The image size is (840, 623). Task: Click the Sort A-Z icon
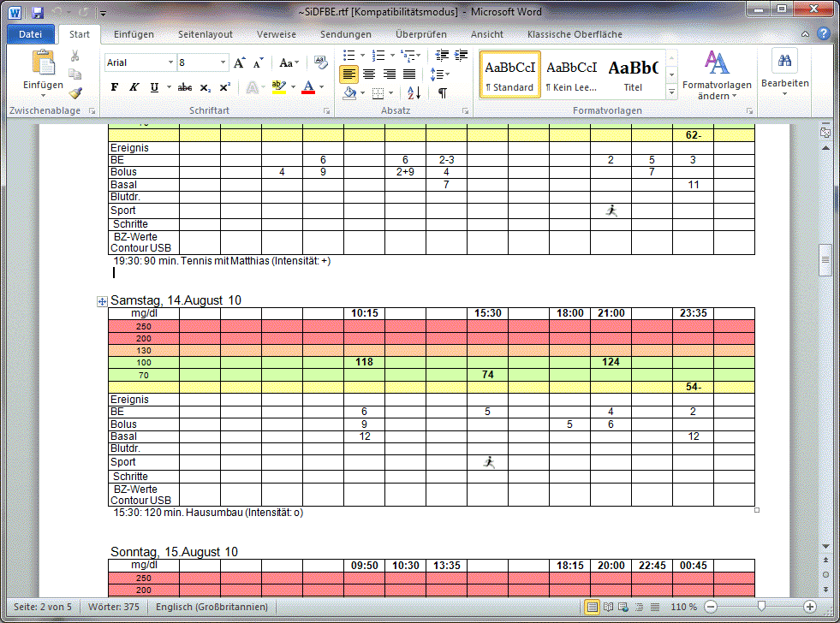(x=414, y=92)
